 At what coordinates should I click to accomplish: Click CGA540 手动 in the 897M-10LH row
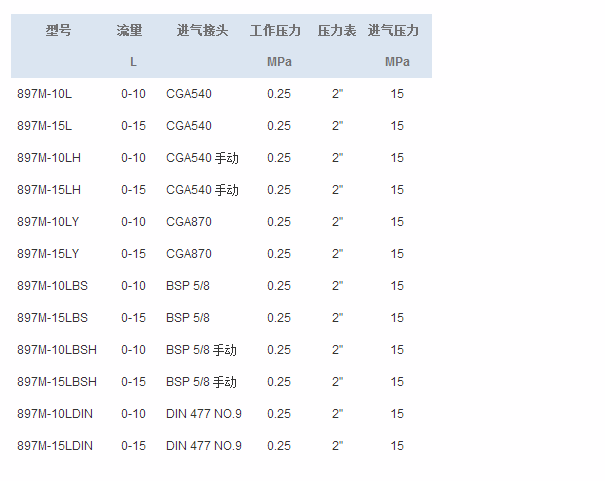point(202,158)
